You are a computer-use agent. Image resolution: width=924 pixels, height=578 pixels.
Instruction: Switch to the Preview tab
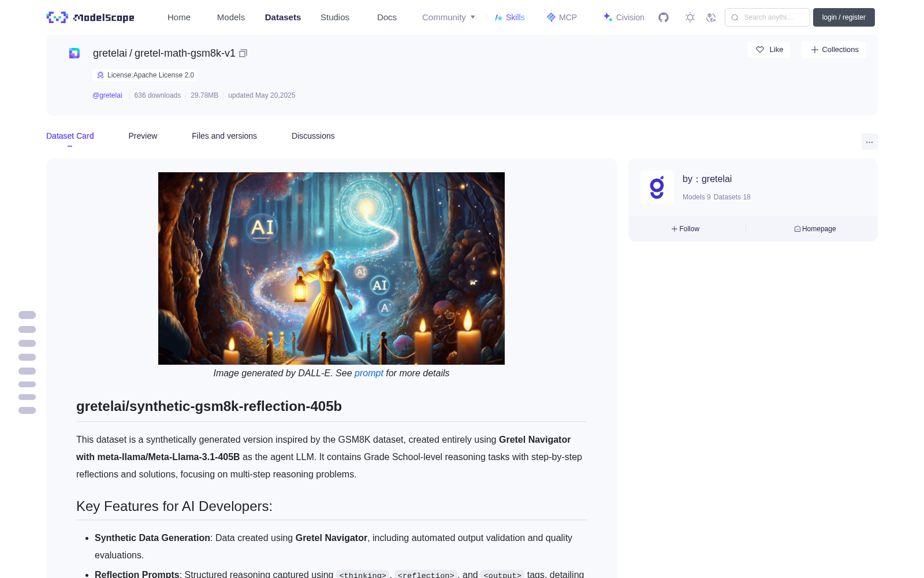143,136
